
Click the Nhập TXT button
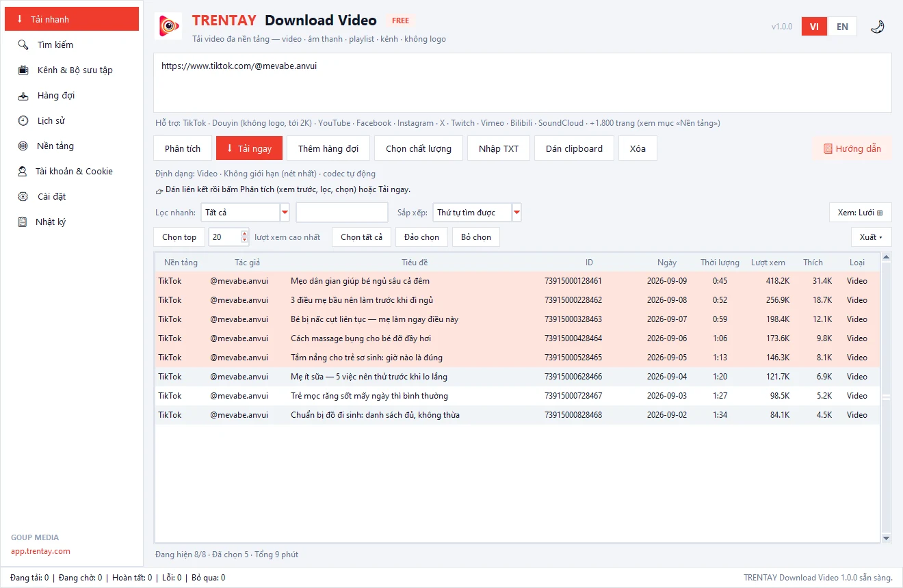[499, 148]
